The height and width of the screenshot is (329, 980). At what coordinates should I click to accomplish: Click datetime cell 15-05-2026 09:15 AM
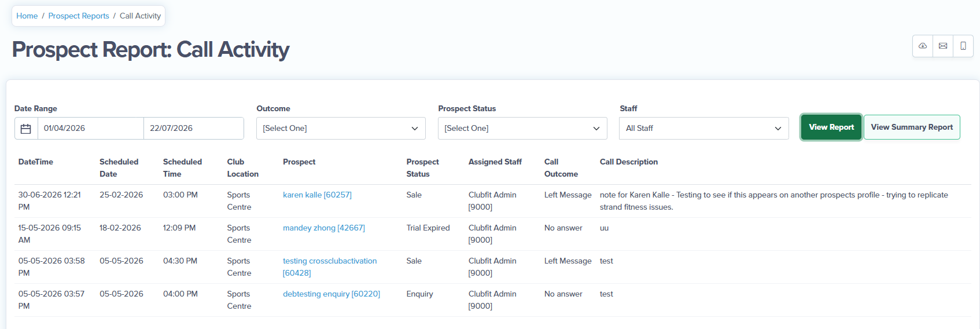click(50, 234)
